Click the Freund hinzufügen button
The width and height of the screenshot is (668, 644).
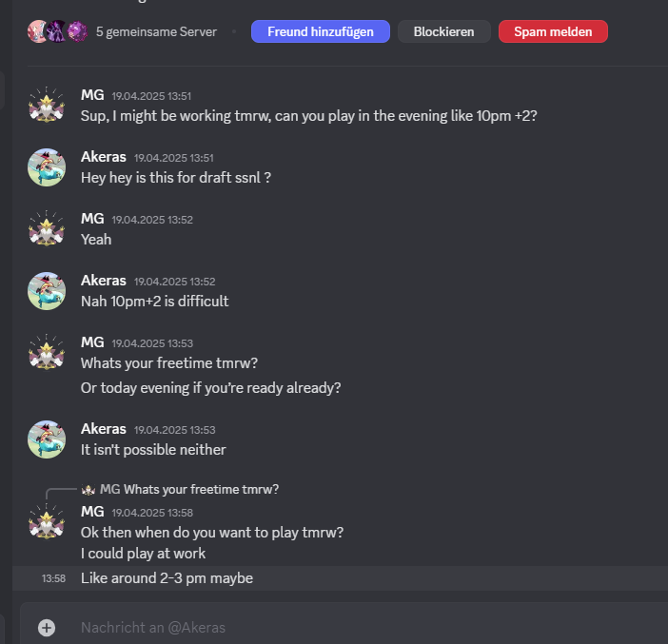point(320,31)
